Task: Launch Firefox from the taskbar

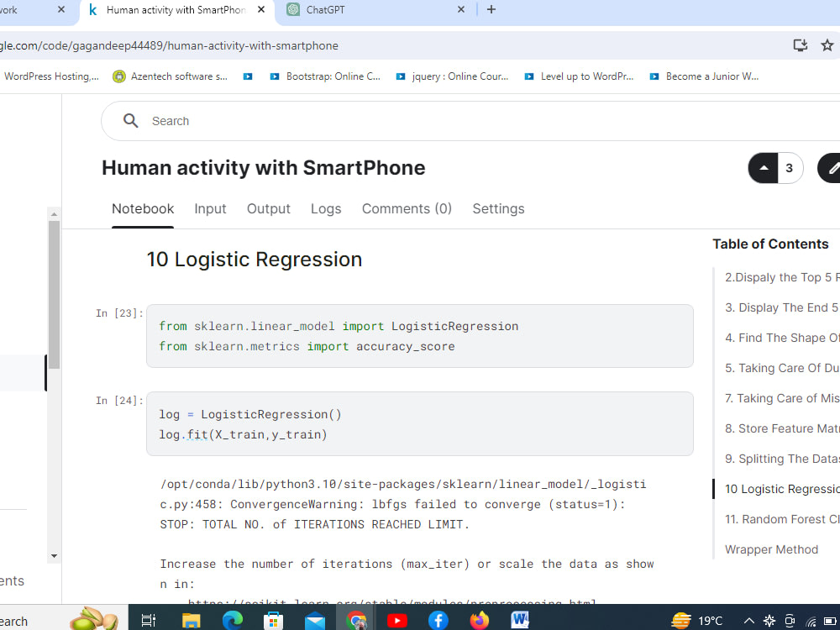Action: [x=480, y=620]
